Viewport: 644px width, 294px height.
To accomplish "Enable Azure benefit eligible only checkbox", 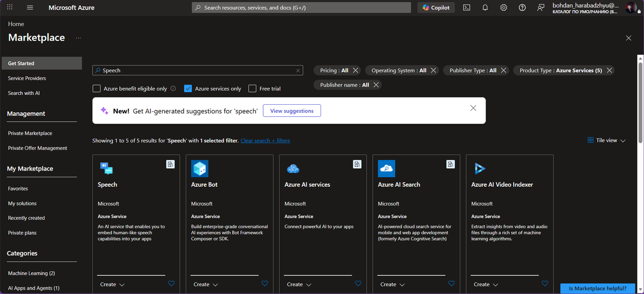I will point(97,89).
